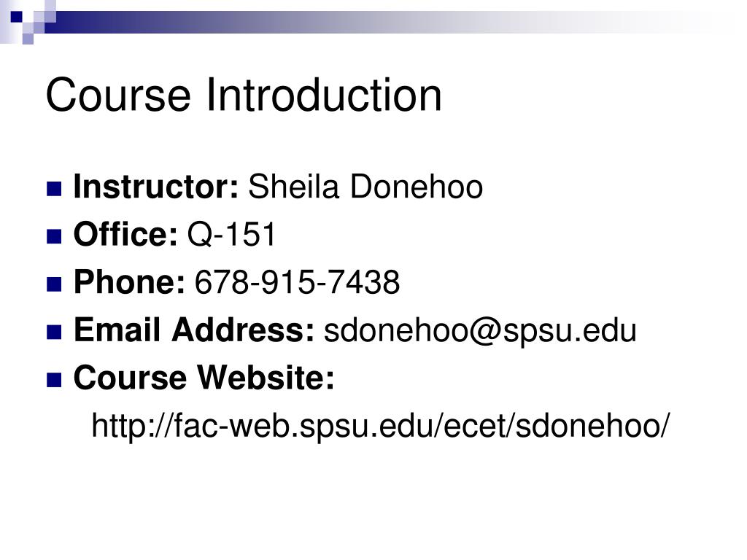The image size is (747, 560).
Task: Click the dark blue square in corner decoration
Action: pyautogui.click(x=17, y=17)
